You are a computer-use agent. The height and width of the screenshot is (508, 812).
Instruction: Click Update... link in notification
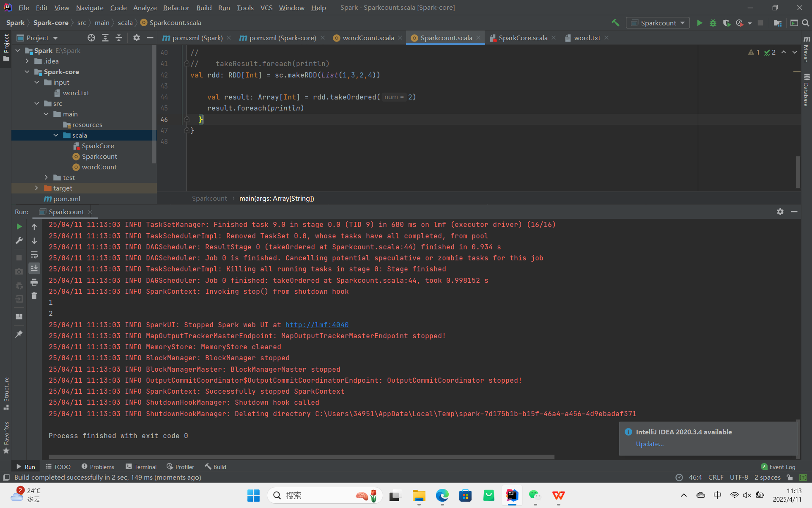coord(650,444)
